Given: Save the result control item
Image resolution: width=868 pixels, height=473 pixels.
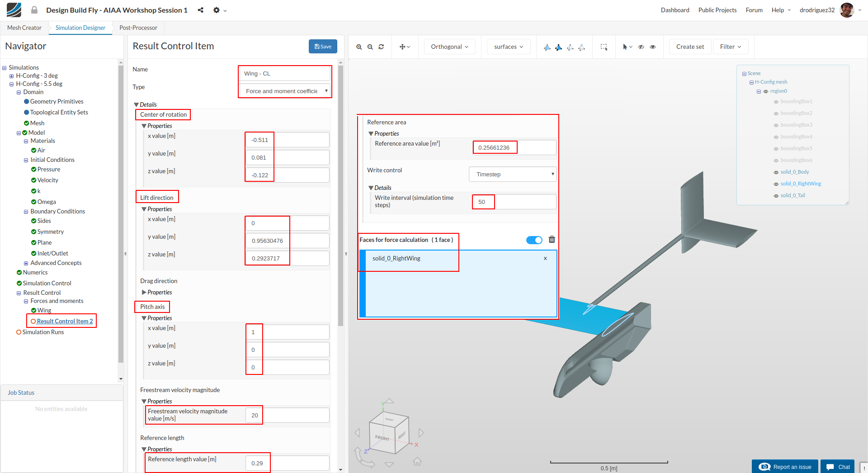Looking at the screenshot, I should click(x=323, y=47).
